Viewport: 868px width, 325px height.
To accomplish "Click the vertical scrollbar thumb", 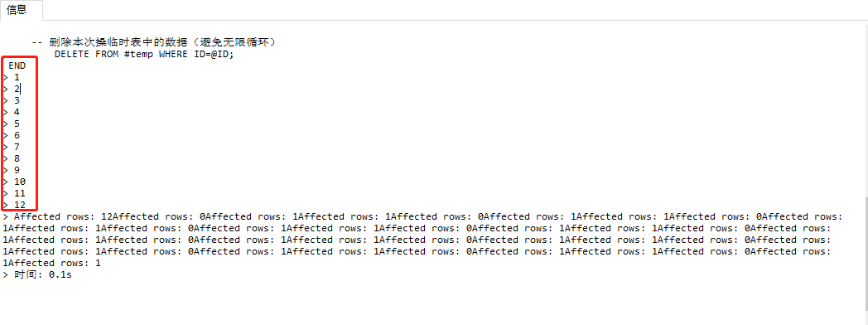I will [x=865, y=260].
